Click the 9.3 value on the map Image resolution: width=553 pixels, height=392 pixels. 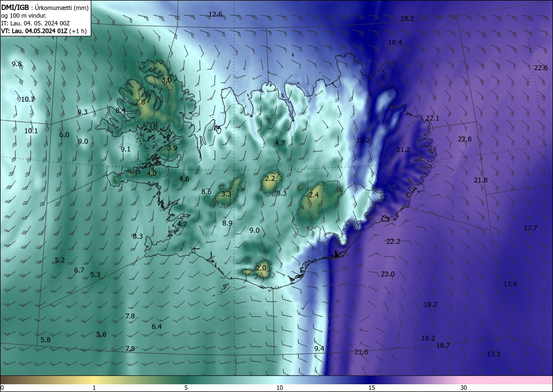[82, 112]
